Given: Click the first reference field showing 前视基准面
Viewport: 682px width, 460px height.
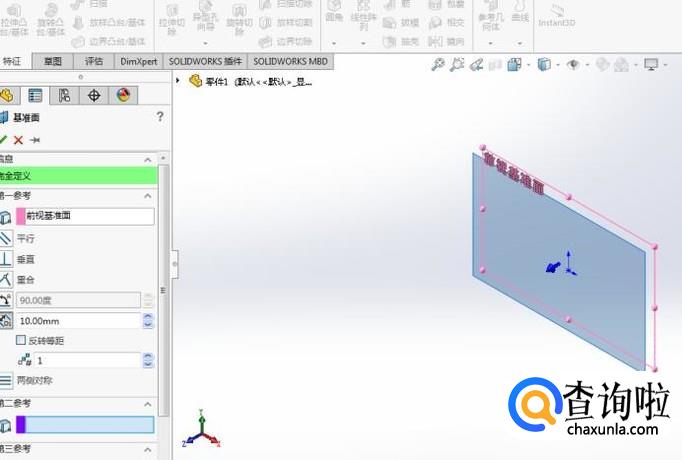Looking at the screenshot, I should tap(85, 216).
